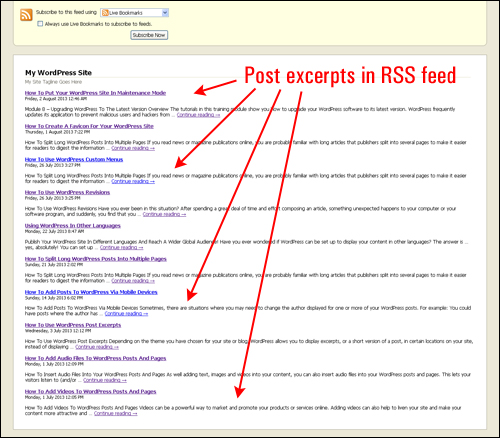Open How To Split Long WordPress Posts link
Image resolution: width=500 pixels, height=438 pixels.
[x=96, y=259]
